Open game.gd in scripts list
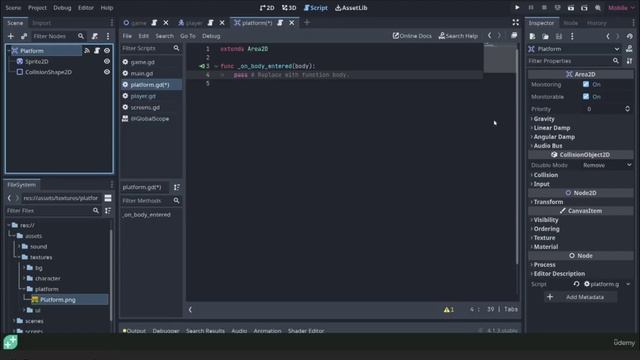Image resolution: width=640 pixels, height=360 pixels. 142,62
